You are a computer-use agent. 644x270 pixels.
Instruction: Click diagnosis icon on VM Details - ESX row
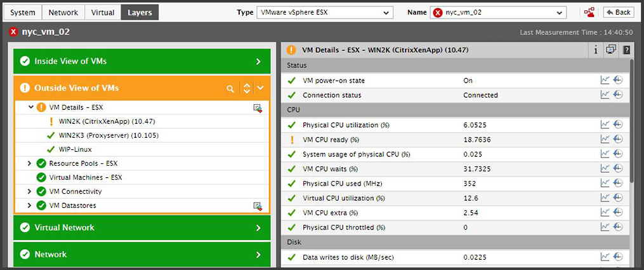[258, 108]
